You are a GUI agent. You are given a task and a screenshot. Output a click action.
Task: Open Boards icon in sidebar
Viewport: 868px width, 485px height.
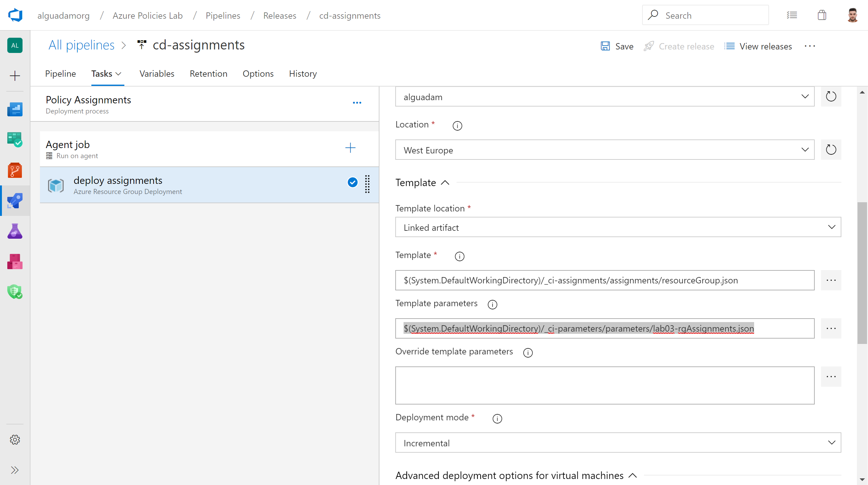tap(15, 139)
